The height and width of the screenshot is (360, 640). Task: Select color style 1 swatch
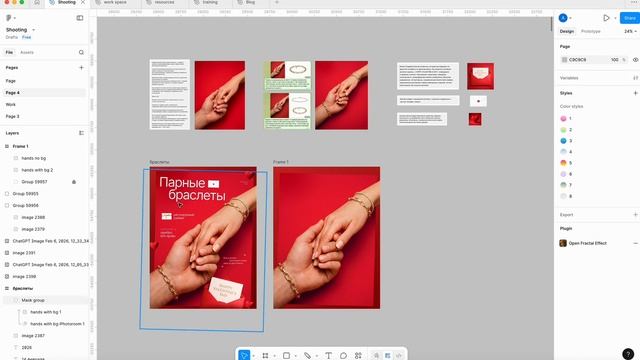pyautogui.click(x=563, y=118)
